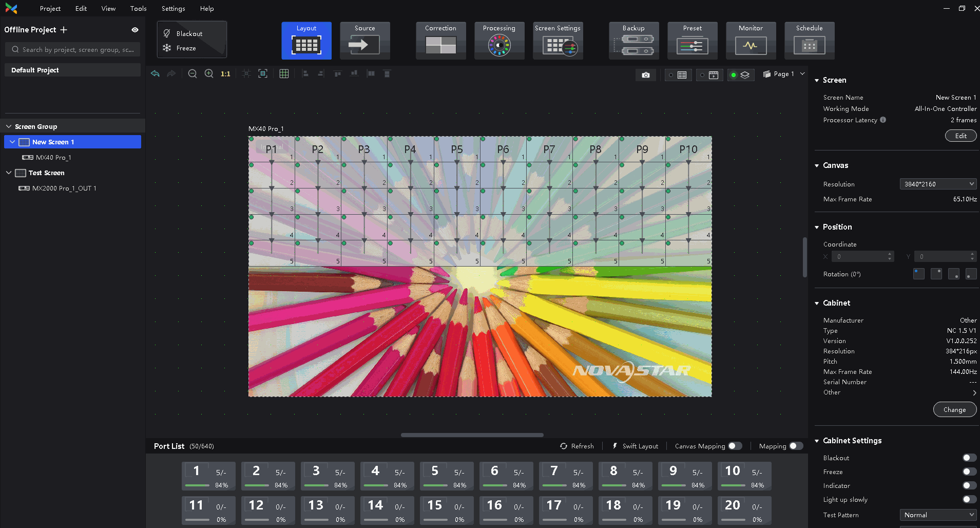Select the Default Project entry
The image size is (980, 528).
pos(72,70)
